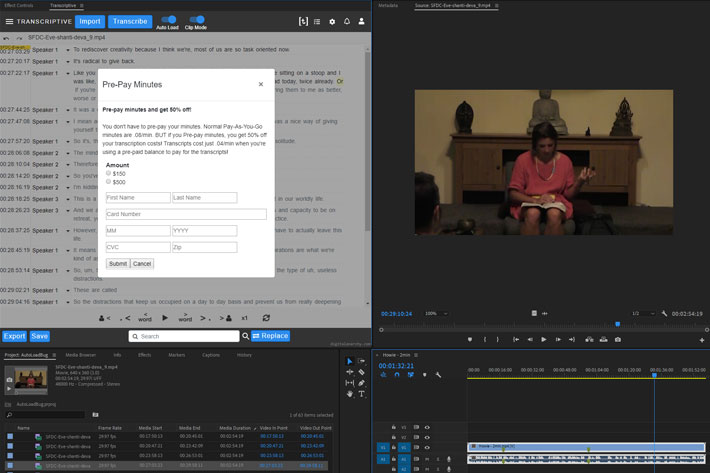The height and width of the screenshot is (473, 710).
Task: Click the Replace button
Action: 270,336
